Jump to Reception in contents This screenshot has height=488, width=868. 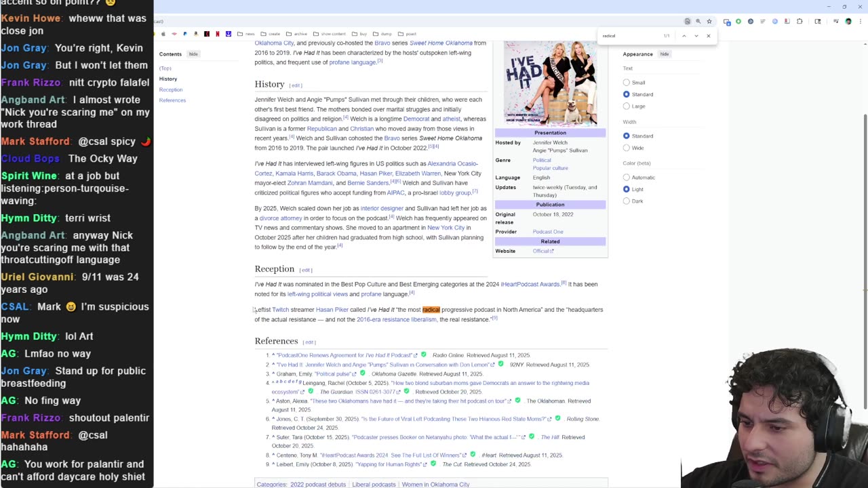171,89
